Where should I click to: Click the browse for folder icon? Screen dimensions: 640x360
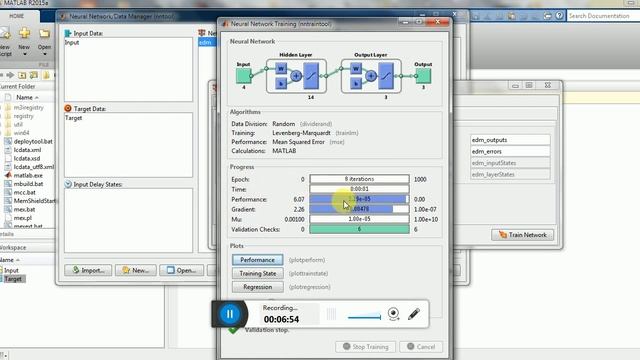[x=34, y=75]
